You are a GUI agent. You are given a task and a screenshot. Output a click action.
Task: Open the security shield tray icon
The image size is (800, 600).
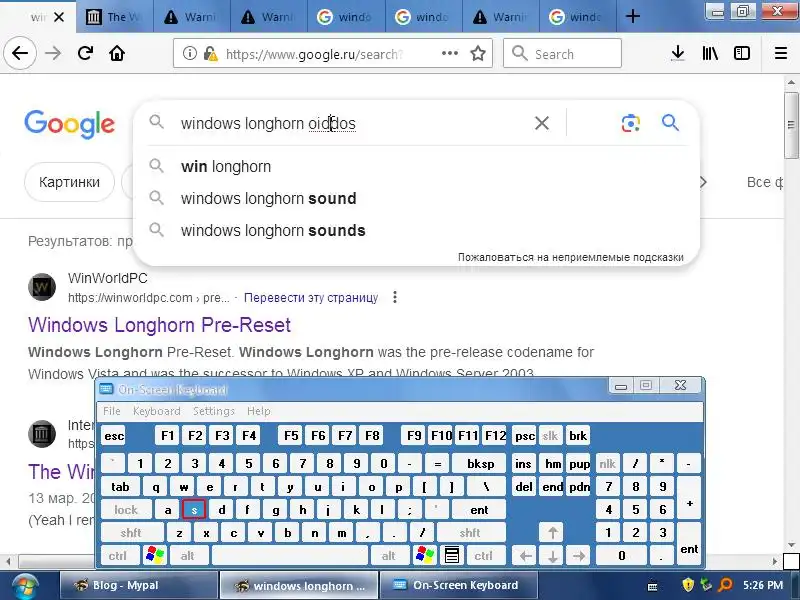point(688,584)
